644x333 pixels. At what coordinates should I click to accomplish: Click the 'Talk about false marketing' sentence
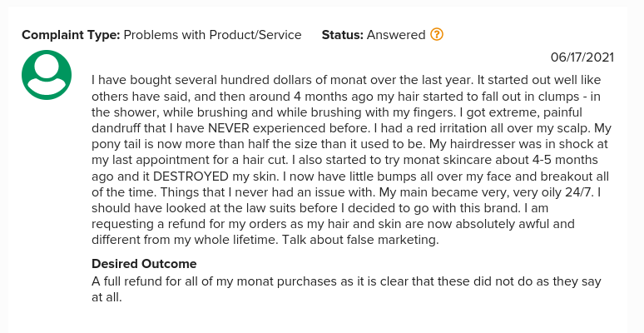360,240
